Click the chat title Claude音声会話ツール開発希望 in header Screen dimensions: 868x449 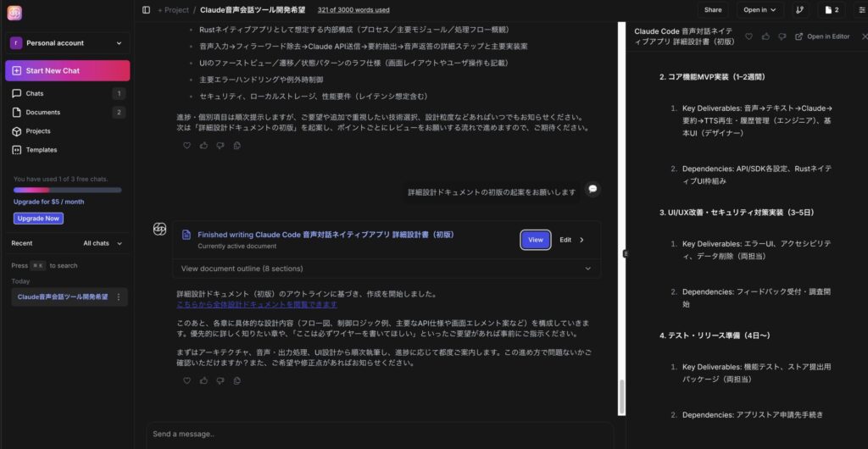point(253,10)
